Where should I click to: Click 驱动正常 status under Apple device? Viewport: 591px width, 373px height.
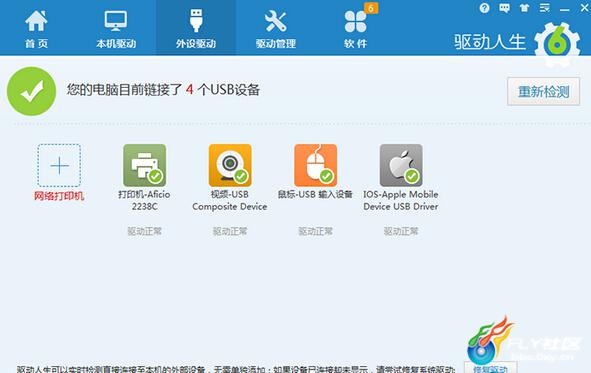[401, 231]
